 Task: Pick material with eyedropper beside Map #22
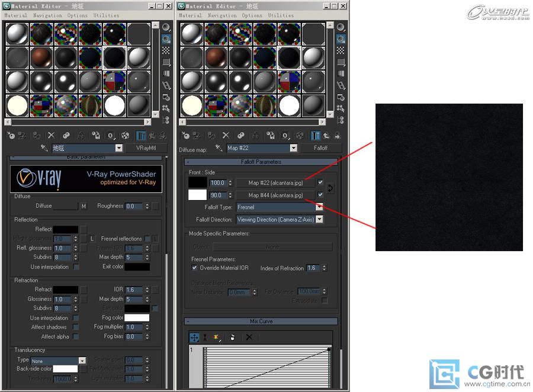219,148
